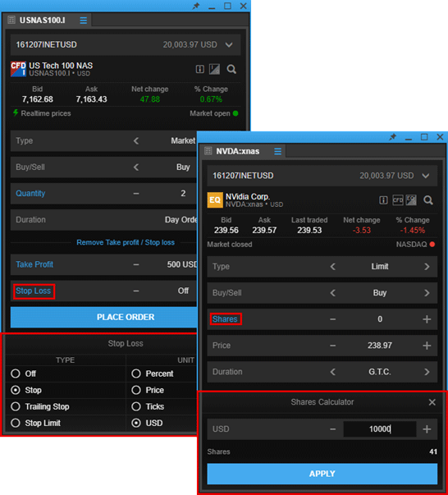Image resolution: width=448 pixels, height=495 pixels.
Task: Advance order Type past Limit with right chevron
Action: coord(427,267)
